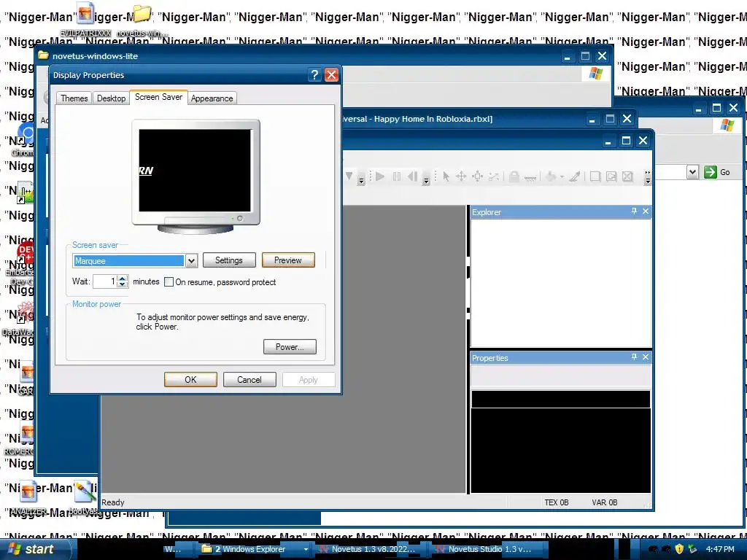Click the Anchor tool in Studio toolbar
Screen dimensions: 747x560
click(x=530, y=178)
